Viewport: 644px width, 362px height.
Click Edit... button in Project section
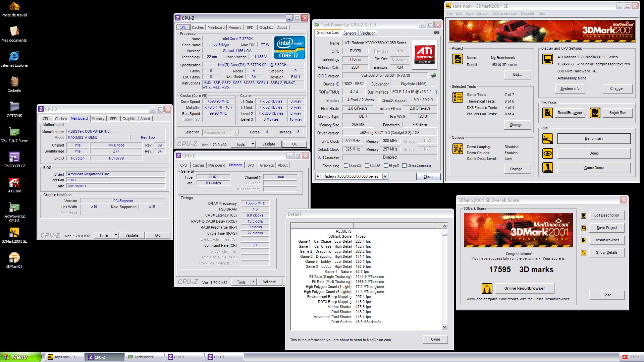pos(517,74)
